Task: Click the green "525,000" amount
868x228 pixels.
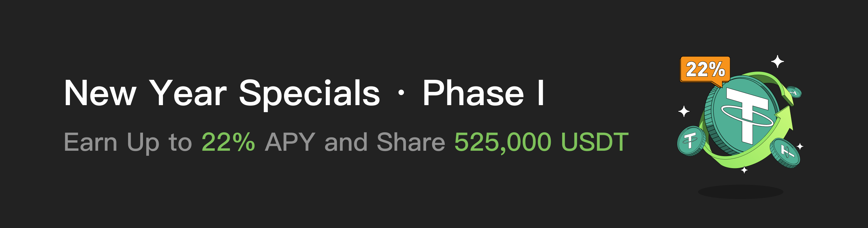Action: [503, 142]
